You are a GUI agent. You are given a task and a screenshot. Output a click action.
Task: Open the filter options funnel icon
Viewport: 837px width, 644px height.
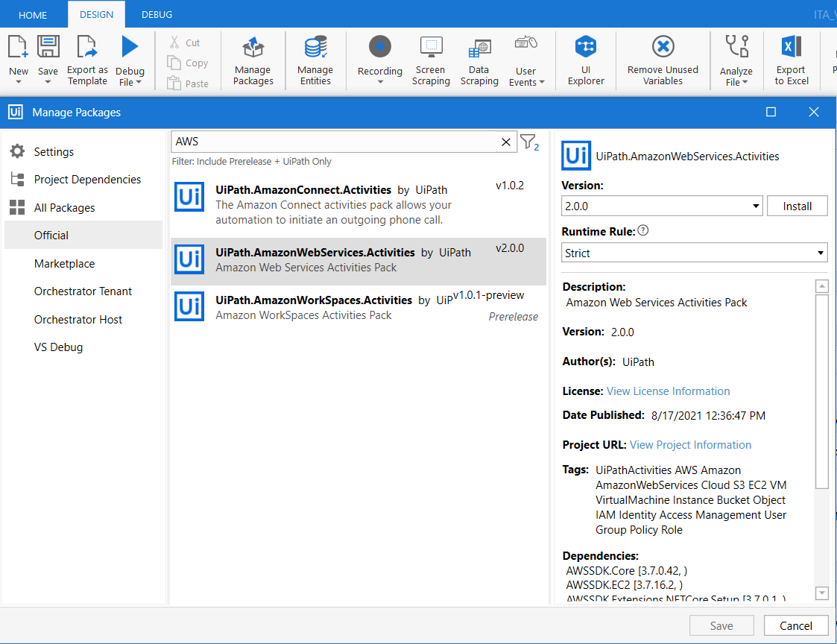pyautogui.click(x=529, y=142)
